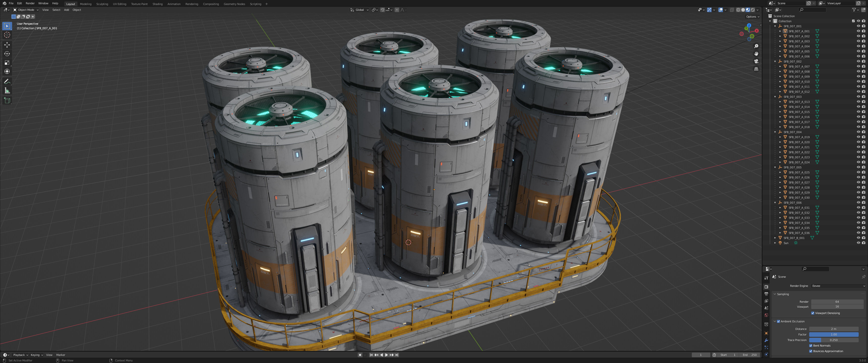Collapse the Sampling panel

coord(775,294)
